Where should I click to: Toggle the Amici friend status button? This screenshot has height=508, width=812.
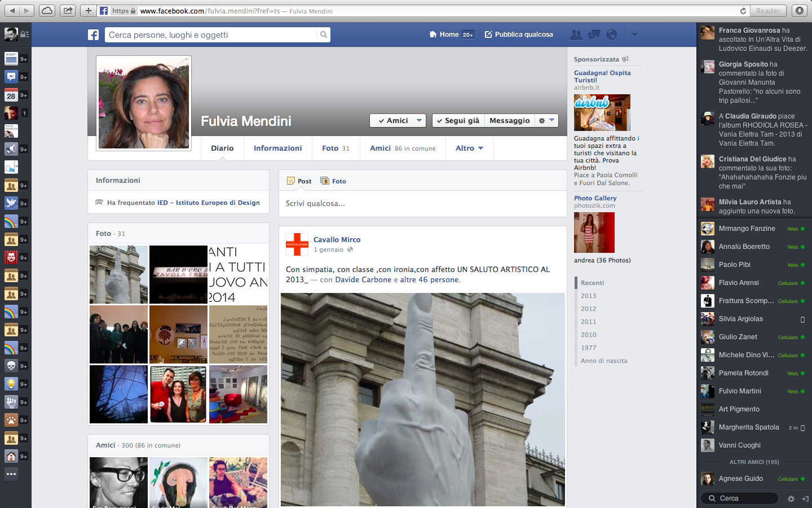[x=398, y=121]
